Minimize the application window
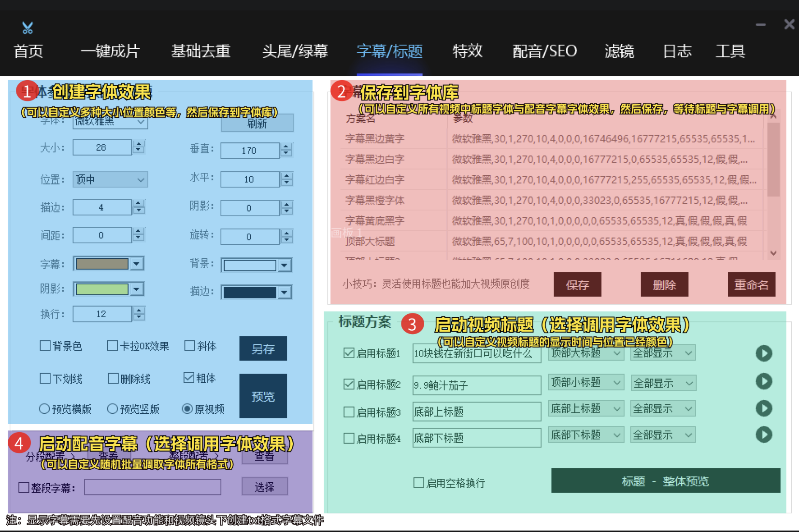This screenshot has height=532, width=799. 761,25
